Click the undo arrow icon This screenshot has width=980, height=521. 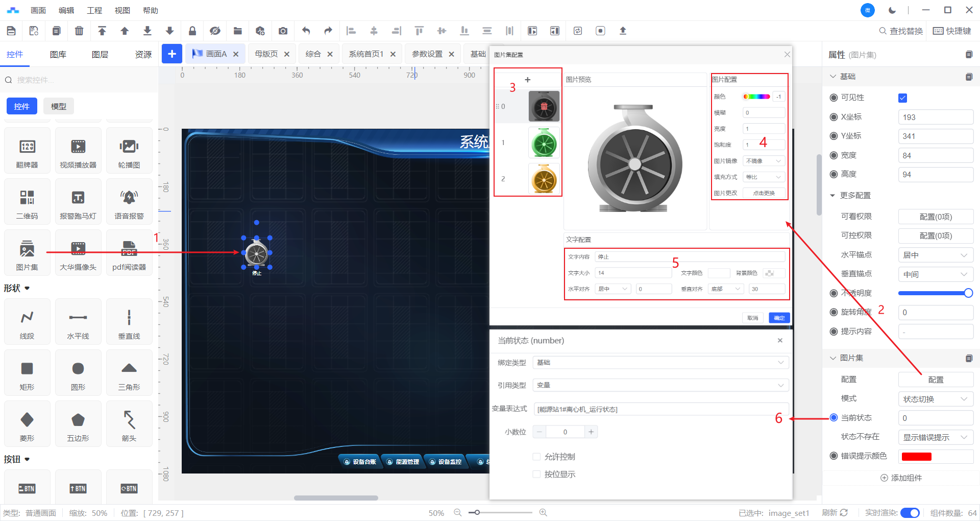coord(306,31)
